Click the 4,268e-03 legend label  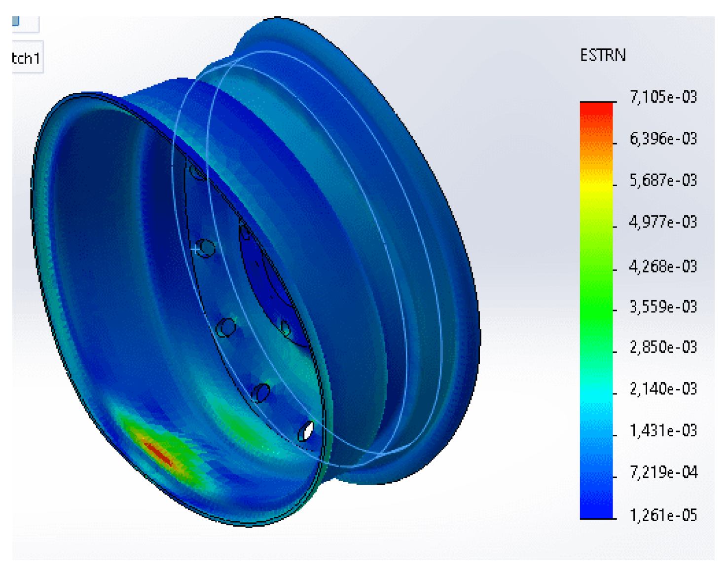[x=663, y=267]
